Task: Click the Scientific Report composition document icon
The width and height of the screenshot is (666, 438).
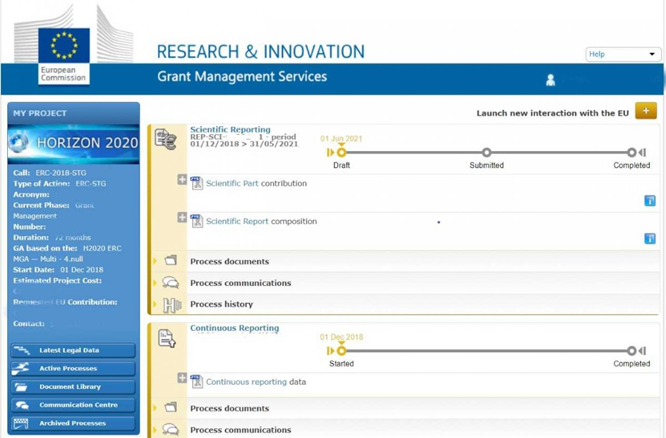Action: pyautogui.click(x=196, y=221)
